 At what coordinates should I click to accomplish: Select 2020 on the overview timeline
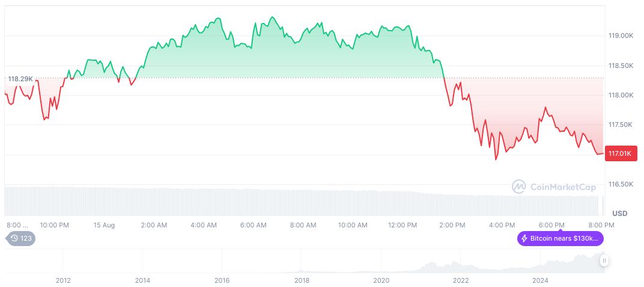[381, 280]
